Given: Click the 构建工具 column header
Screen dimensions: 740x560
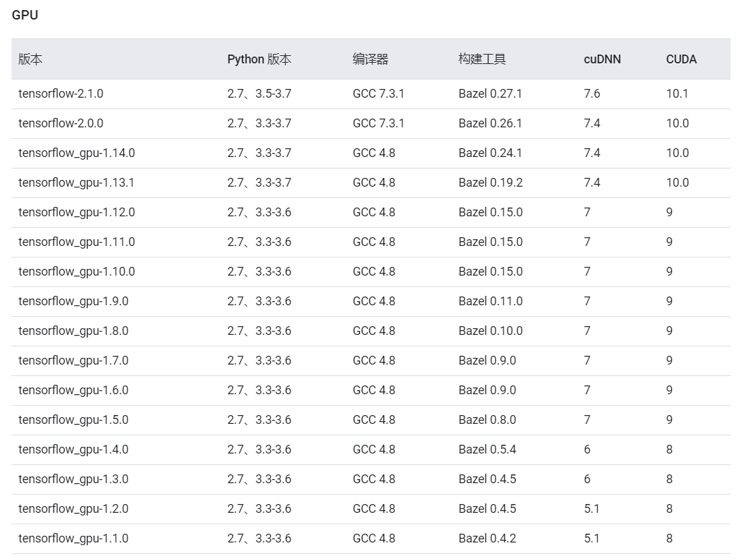Looking at the screenshot, I should click(482, 59).
